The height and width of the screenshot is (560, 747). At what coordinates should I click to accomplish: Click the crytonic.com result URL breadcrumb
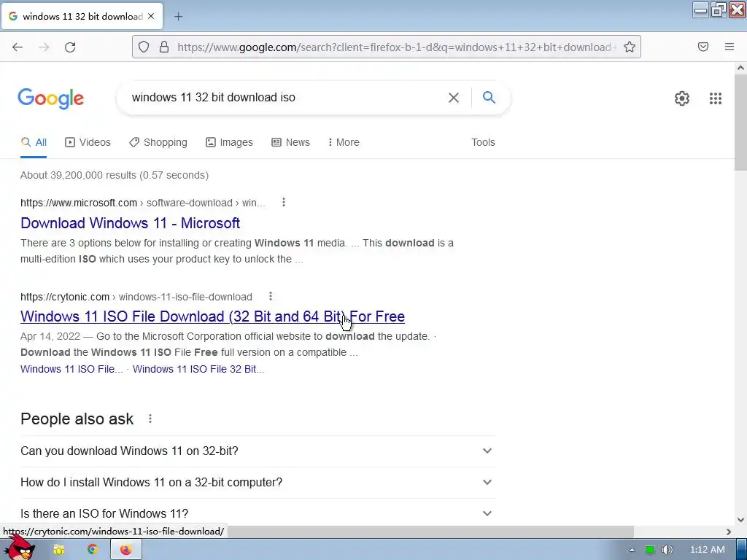[136, 297]
